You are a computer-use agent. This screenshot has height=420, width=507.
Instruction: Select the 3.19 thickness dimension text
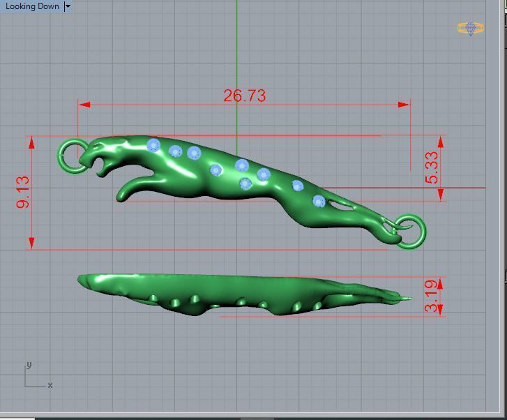[x=432, y=297]
